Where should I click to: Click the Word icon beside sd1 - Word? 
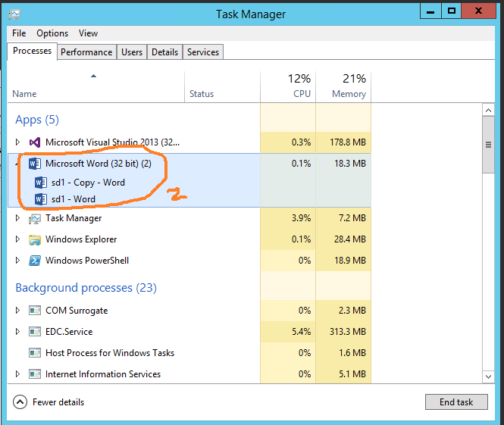pyautogui.click(x=40, y=199)
